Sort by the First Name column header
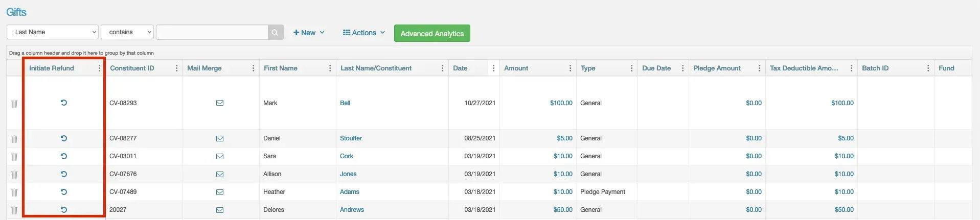The image size is (980, 220). tap(281, 68)
